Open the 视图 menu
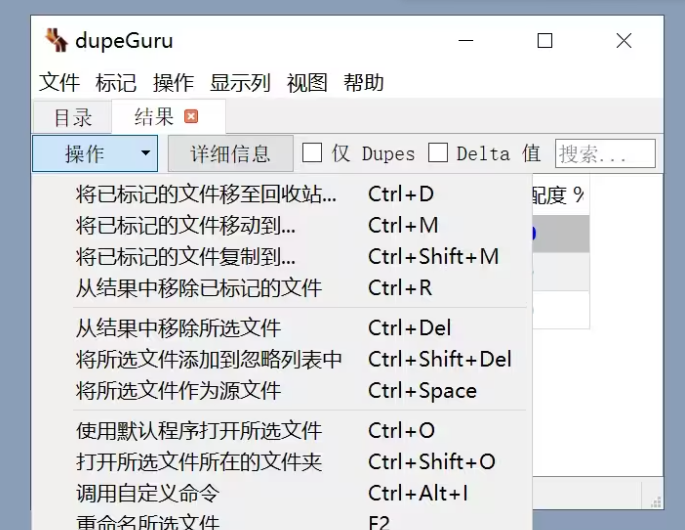 click(x=307, y=83)
